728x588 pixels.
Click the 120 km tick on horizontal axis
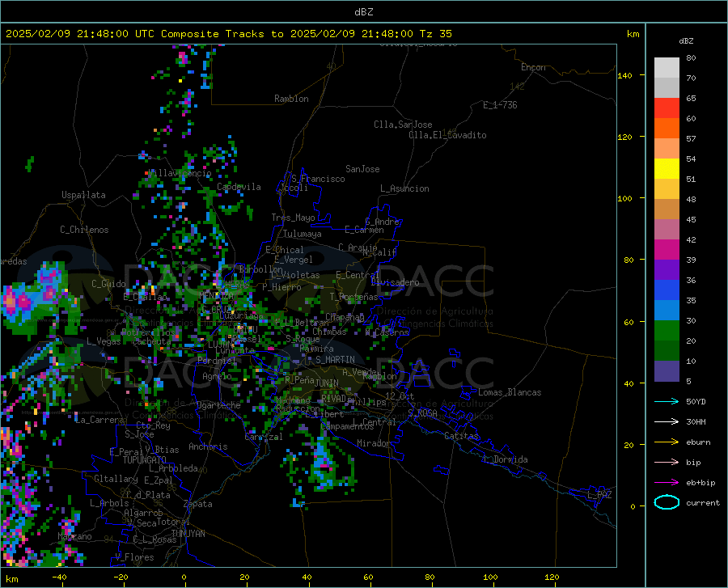tap(552, 577)
